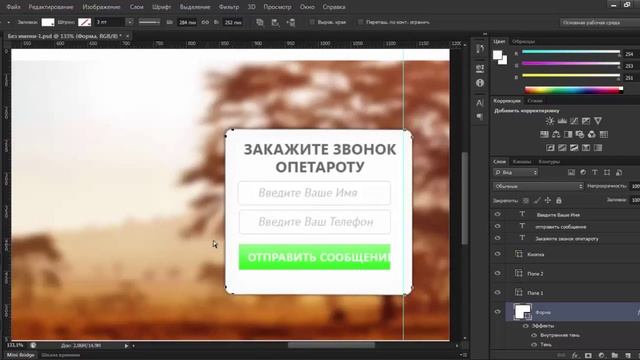The height and width of the screenshot is (360, 640).
Task: Open path alignment options
Action: (275, 22)
